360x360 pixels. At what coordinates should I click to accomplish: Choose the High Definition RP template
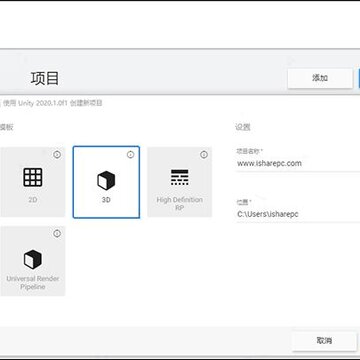pos(180,182)
